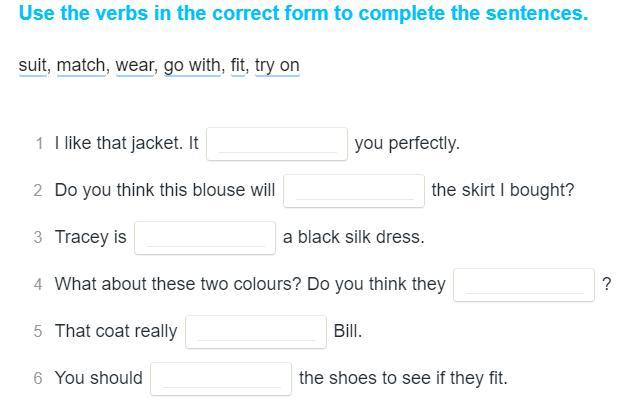Select the blank after 'Do you think they'

coord(524,284)
